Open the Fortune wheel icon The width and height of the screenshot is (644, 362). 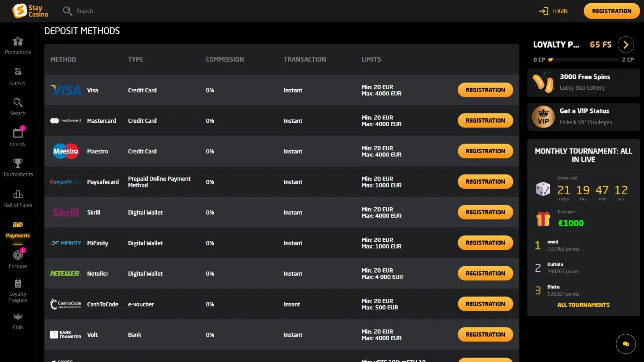coord(18,255)
